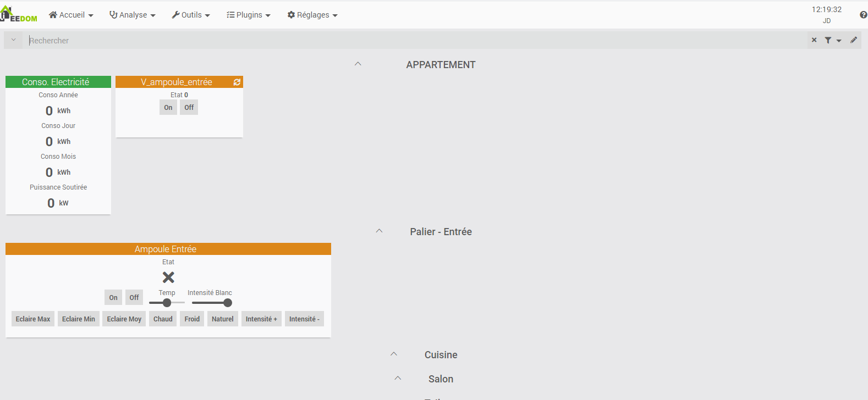Open the Accueil menu
The height and width of the screenshot is (400, 868).
click(71, 15)
